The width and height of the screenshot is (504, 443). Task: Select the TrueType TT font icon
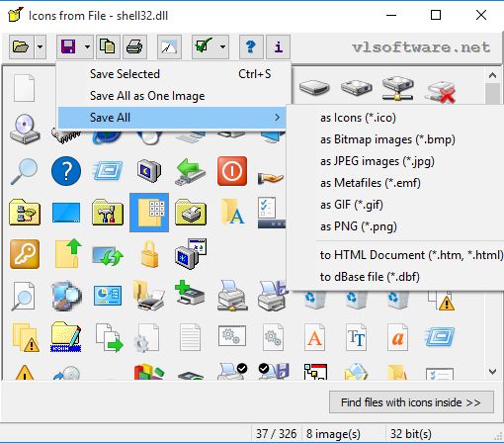(x=356, y=337)
